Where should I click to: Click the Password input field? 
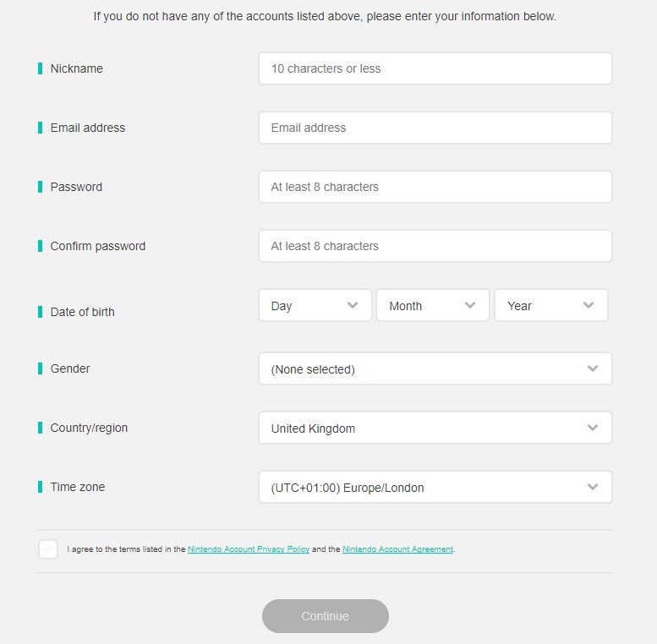[435, 187]
